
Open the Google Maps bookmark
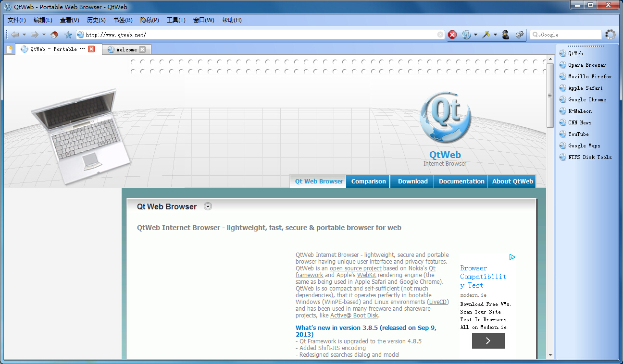(580, 146)
